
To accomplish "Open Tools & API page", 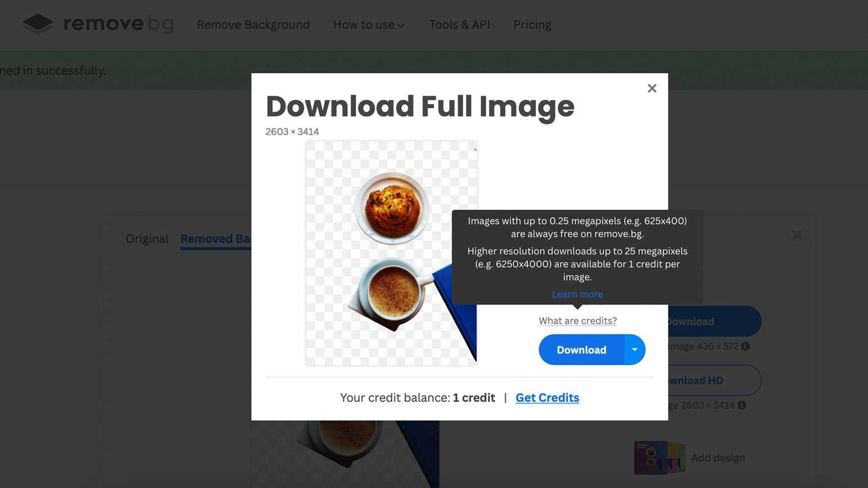I will [x=459, y=25].
